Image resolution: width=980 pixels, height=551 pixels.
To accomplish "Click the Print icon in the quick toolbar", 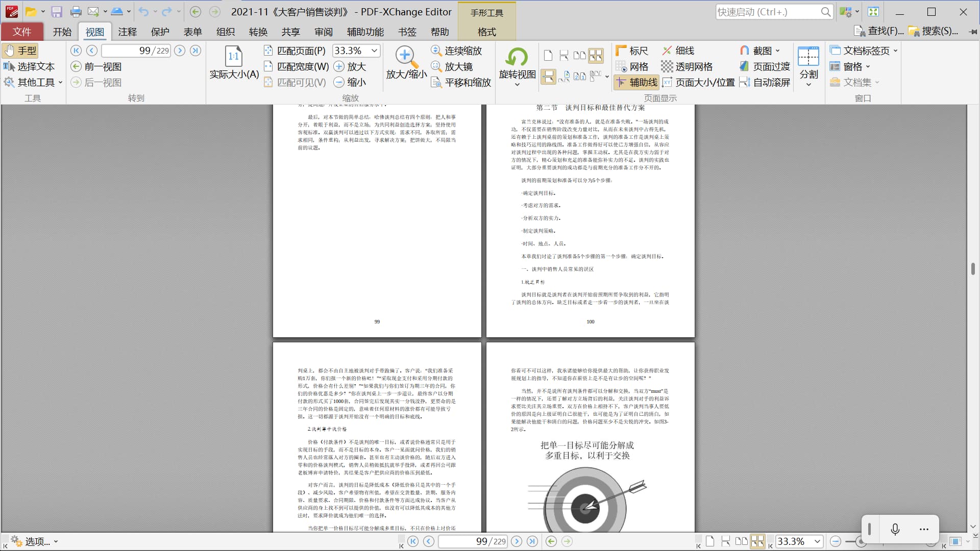I will 76,12.
